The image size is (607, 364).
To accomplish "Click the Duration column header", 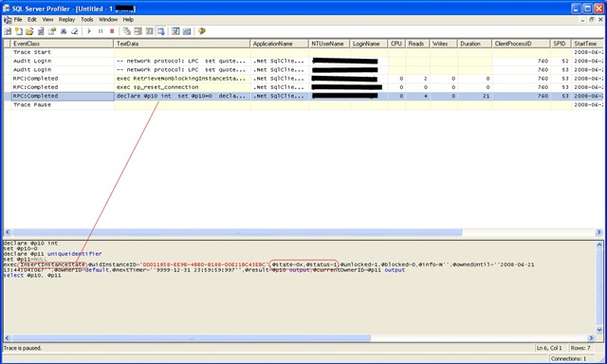I will pos(474,44).
